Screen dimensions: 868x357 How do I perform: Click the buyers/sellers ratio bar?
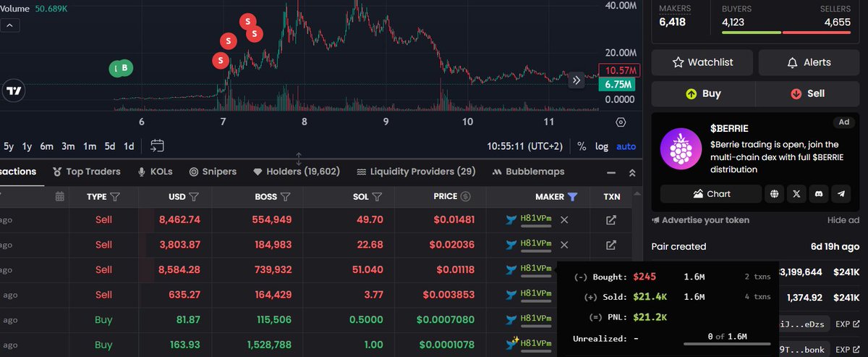[x=785, y=33]
